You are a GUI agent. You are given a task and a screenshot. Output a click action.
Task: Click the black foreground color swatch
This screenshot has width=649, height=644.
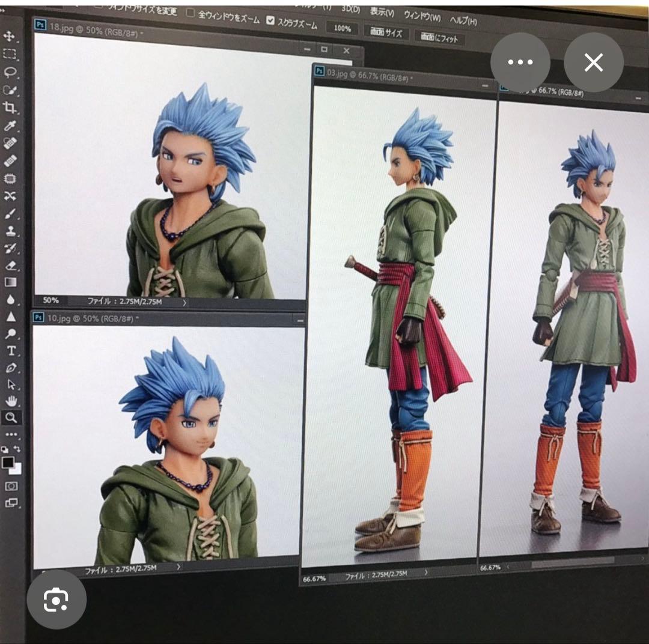click(x=8, y=462)
